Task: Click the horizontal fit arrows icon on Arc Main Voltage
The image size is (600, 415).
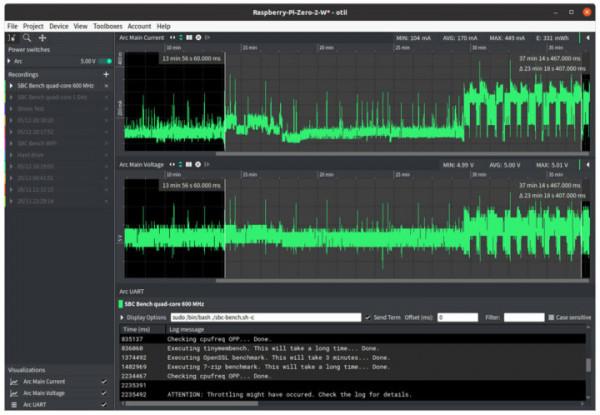Action: (x=171, y=164)
